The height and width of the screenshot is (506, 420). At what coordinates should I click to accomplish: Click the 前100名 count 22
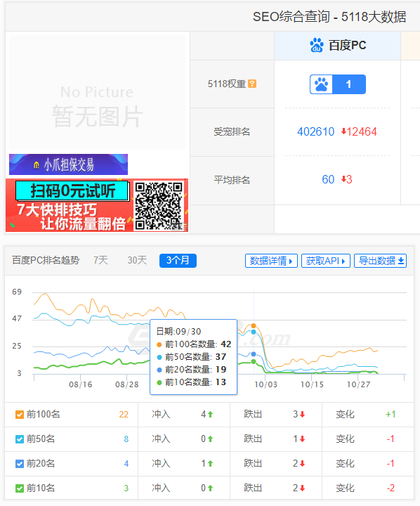pyautogui.click(x=124, y=415)
